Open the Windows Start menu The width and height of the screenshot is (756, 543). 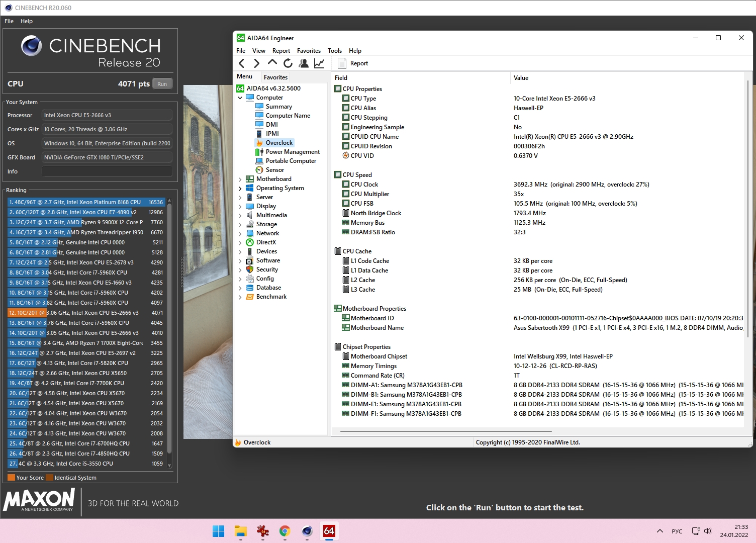(219, 531)
